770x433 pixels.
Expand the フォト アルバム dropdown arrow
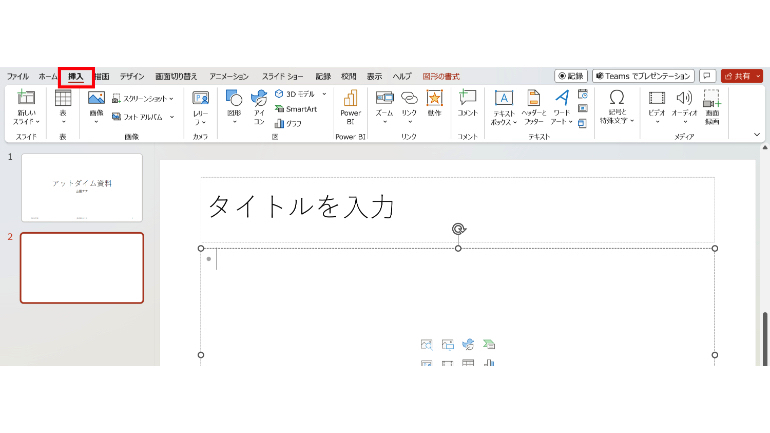tap(172, 117)
